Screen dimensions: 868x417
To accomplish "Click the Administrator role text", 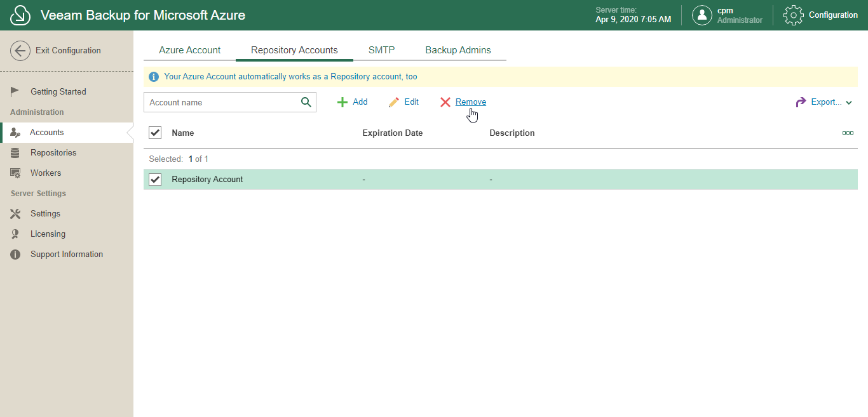I will tap(740, 20).
